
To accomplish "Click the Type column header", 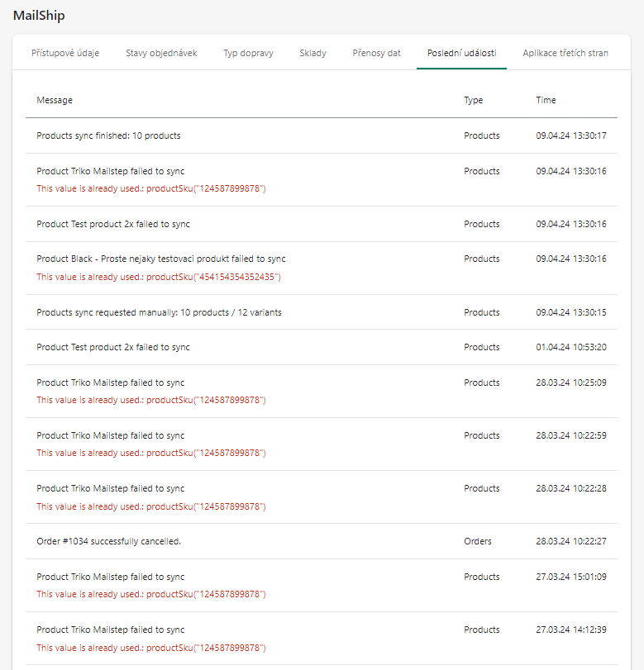I will 473,100.
